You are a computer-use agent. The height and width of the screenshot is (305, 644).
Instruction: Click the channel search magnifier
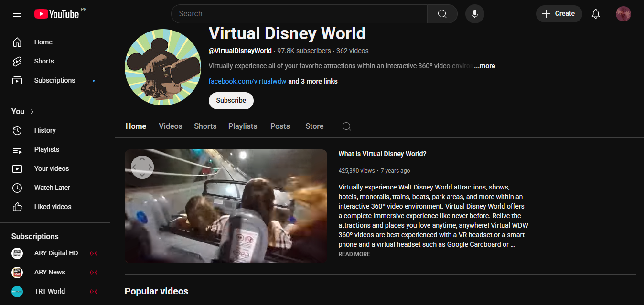point(346,126)
